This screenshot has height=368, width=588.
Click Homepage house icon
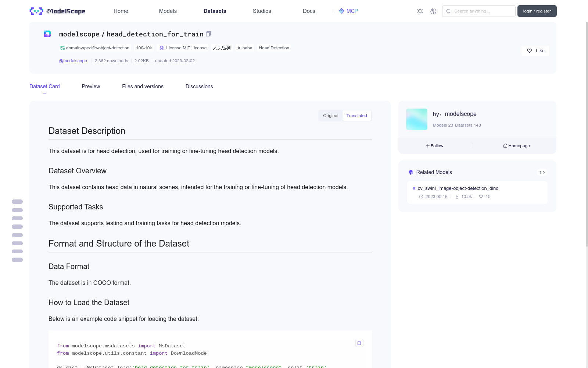(x=505, y=146)
